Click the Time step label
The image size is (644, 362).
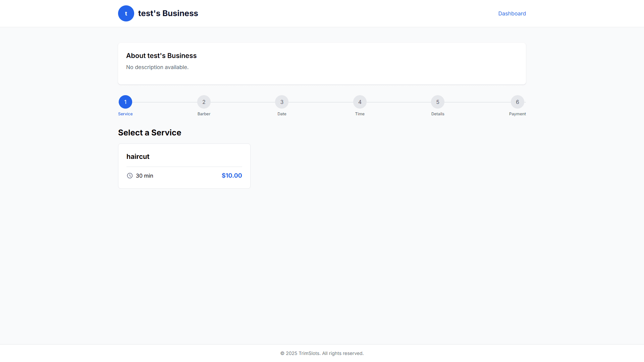360,114
